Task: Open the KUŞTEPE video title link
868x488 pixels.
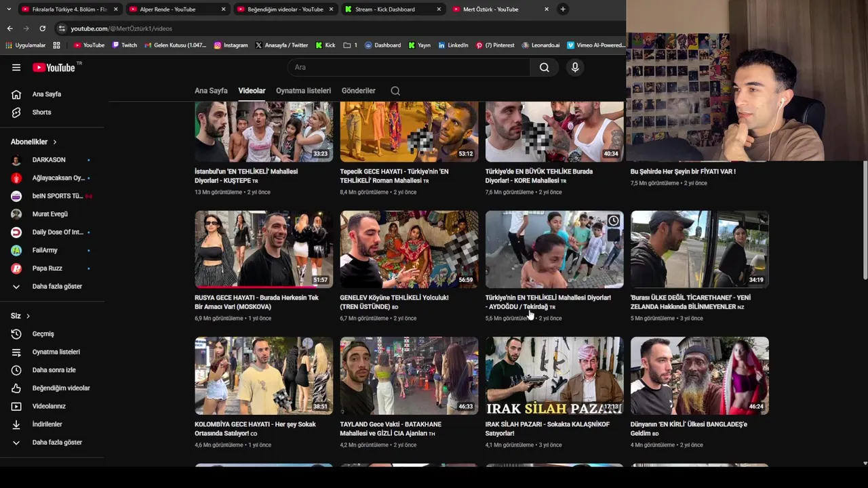Action: pyautogui.click(x=246, y=176)
